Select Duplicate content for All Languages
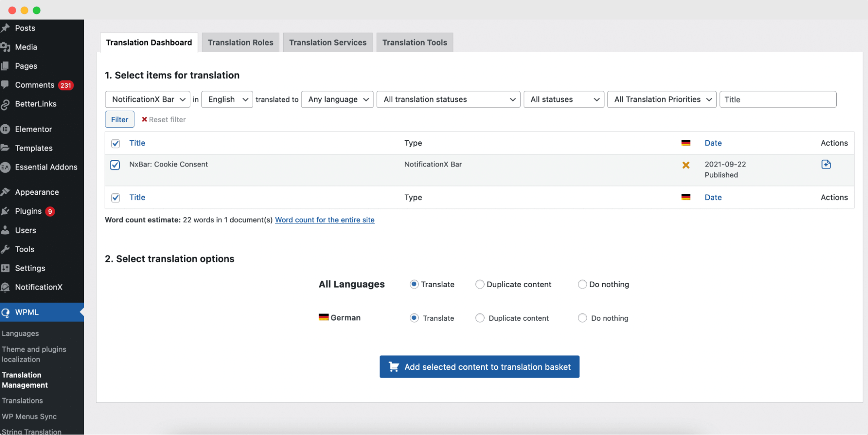 480,284
